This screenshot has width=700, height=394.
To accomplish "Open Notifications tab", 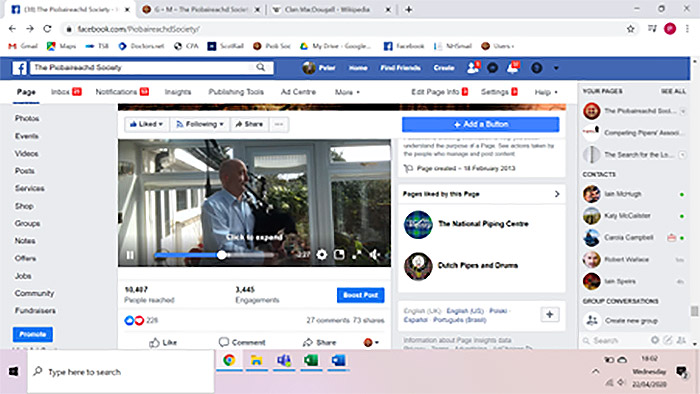I will (122, 92).
